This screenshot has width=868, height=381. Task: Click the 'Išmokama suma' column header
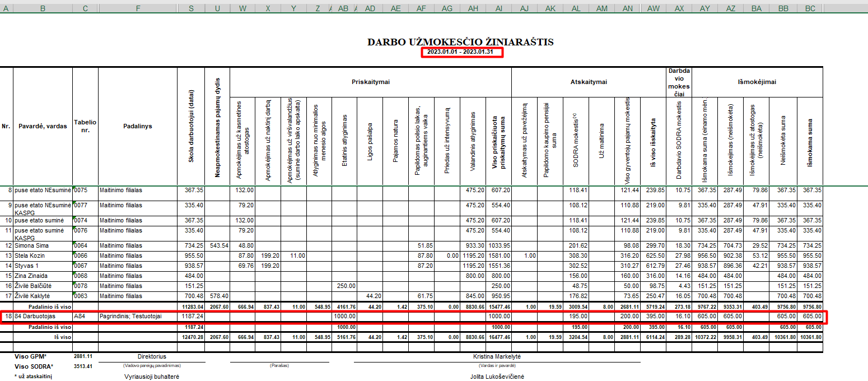(810, 141)
